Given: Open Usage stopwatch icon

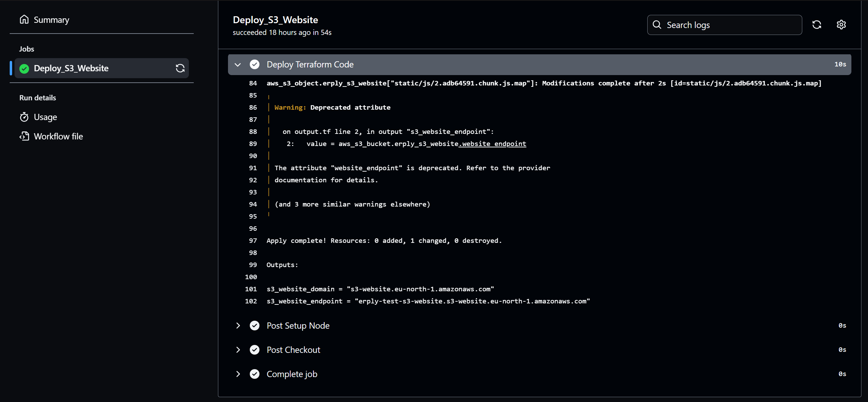Looking at the screenshot, I should (24, 117).
